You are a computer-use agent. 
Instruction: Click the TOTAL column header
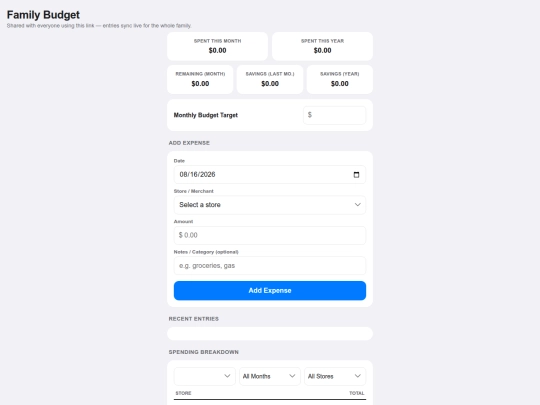coord(356,393)
